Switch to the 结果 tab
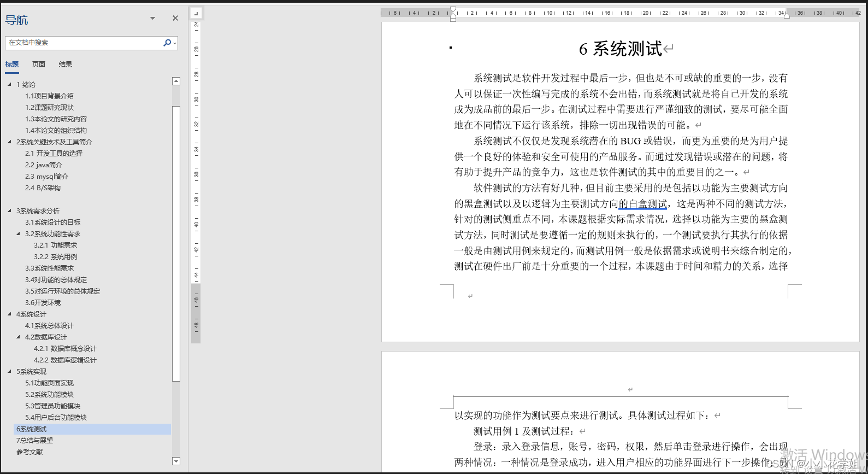Viewport: 868px width, 474px height. [x=66, y=64]
